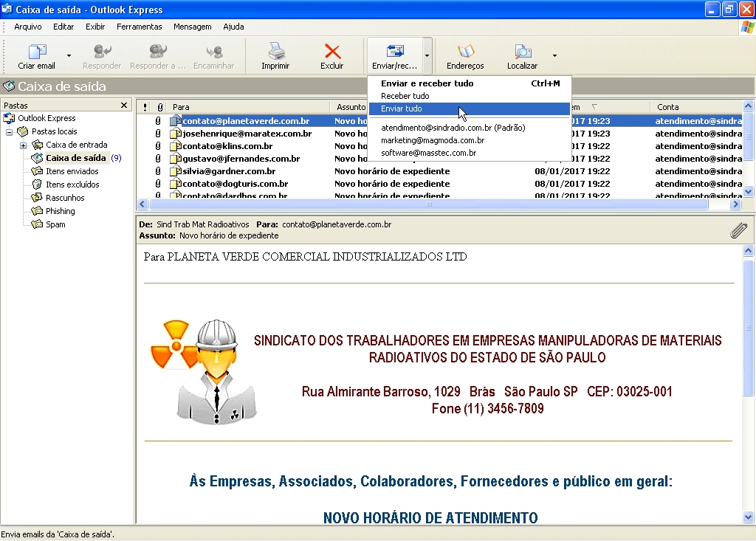Open the Phishing folder

click(60, 211)
